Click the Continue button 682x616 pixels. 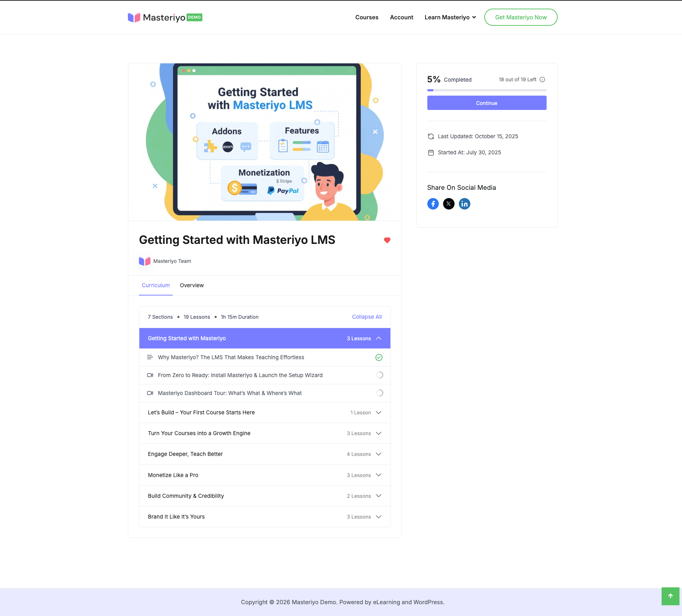pyautogui.click(x=487, y=103)
